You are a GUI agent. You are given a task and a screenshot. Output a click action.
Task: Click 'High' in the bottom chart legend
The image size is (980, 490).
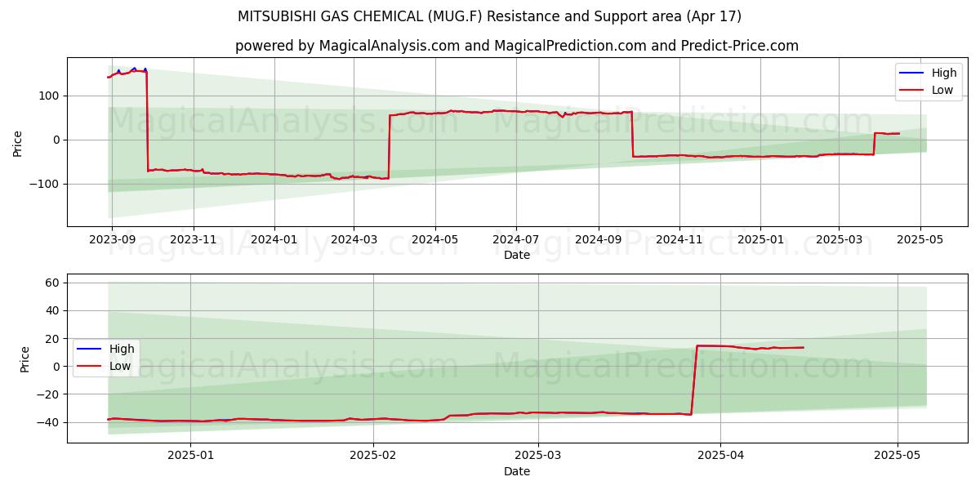[x=122, y=349]
